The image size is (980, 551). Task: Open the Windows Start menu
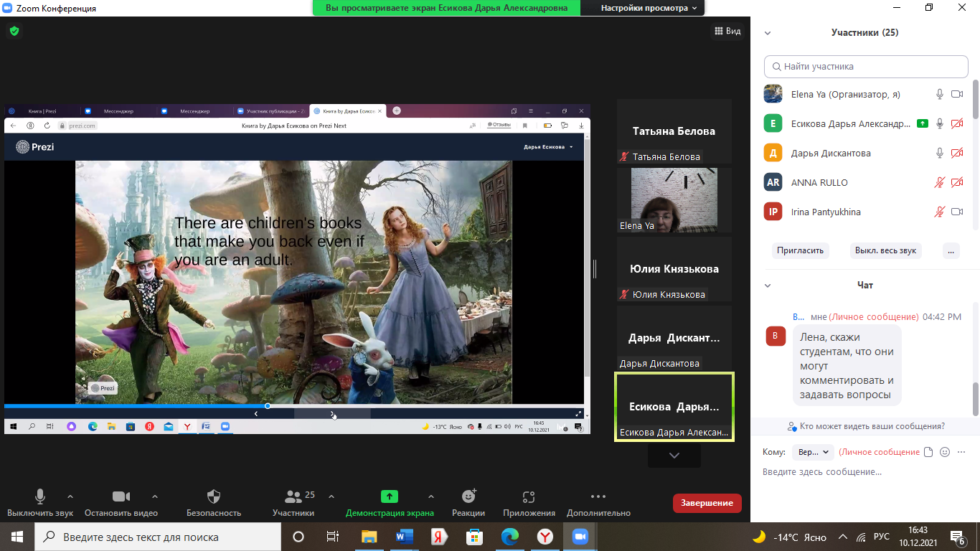click(x=17, y=537)
